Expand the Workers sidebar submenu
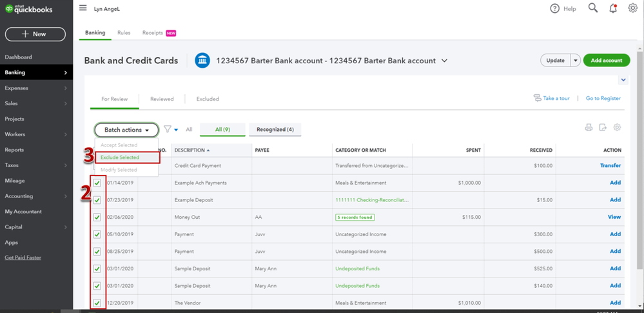 click(66, 134)
